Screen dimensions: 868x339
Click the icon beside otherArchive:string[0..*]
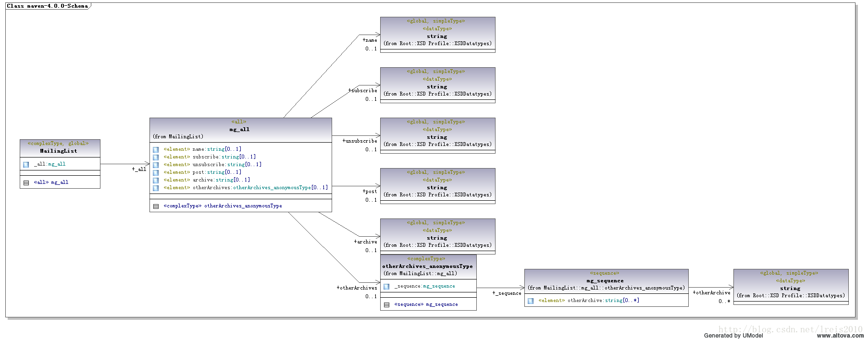point(531,301)
